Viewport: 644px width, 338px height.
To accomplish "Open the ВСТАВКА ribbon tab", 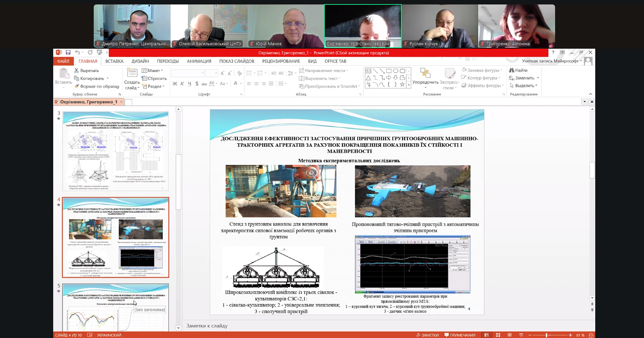I will (114, 61).
